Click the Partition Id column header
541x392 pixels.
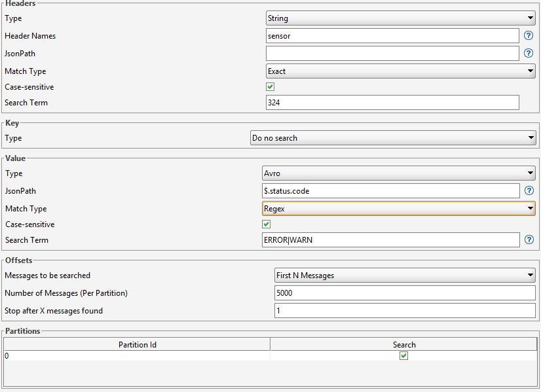[137, 344]
